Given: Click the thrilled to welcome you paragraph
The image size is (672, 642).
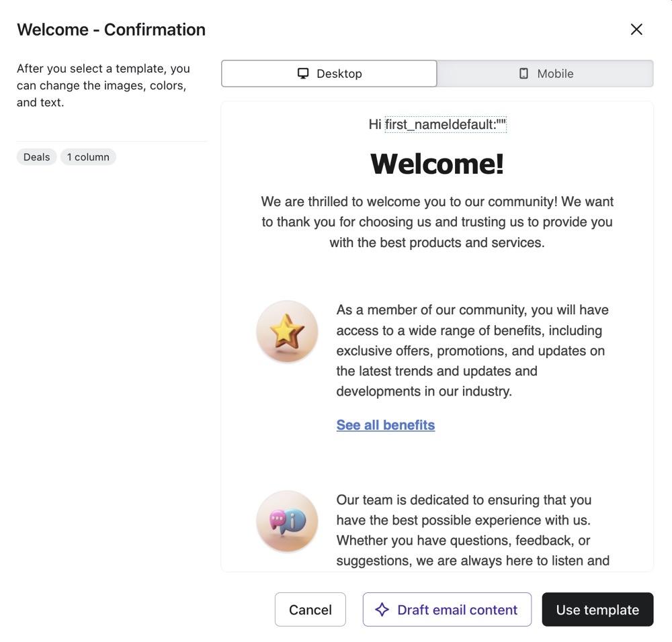Looking at the screenshot, I should pyautogui.click(x=437, y=222).
